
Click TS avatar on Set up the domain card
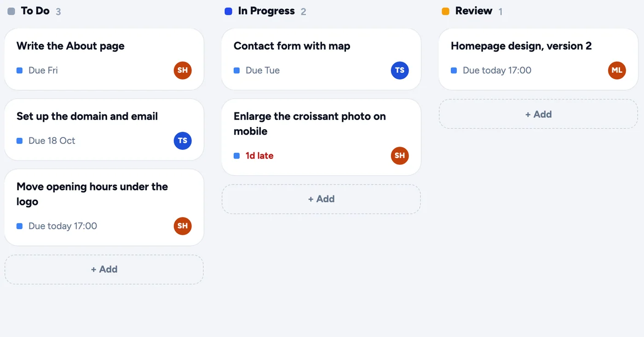(183, 141)
